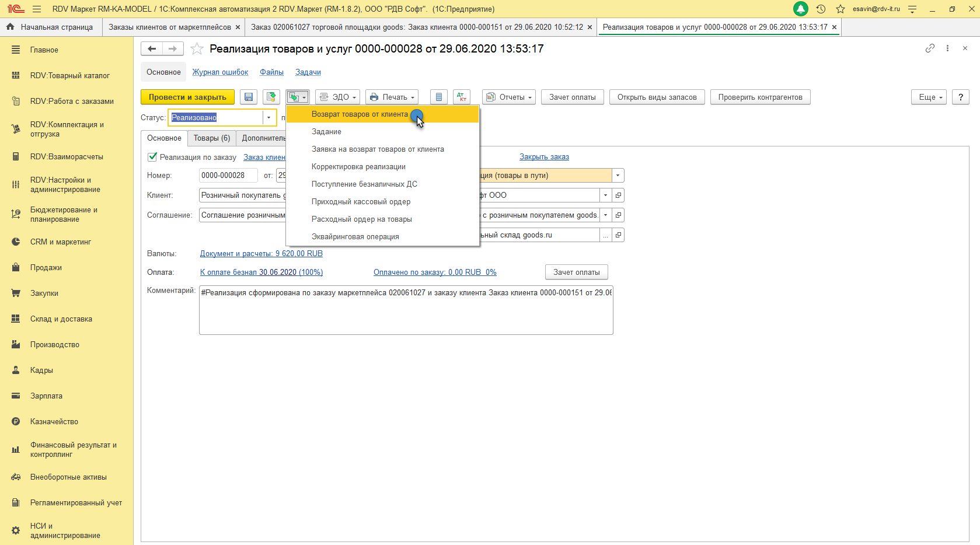This screenshot has width=980, height=545.
Task: Click the Провести и закрыть button
Action: point(187,97)
